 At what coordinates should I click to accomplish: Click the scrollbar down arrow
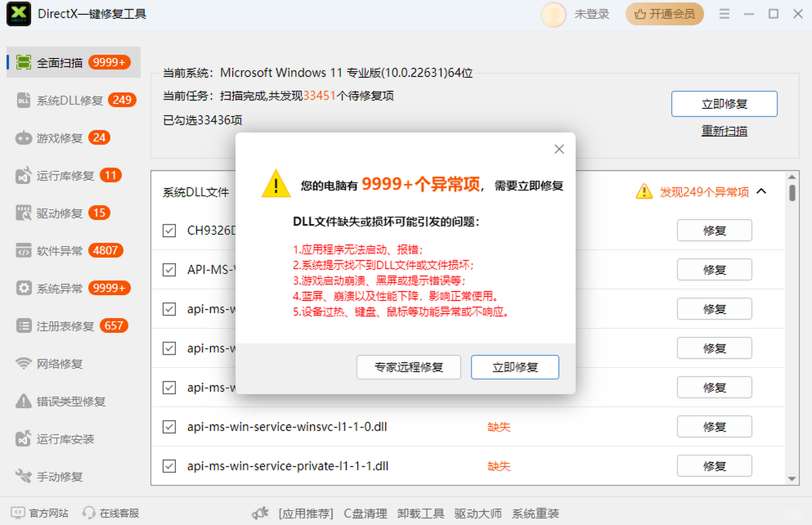[x=792, y=479]
